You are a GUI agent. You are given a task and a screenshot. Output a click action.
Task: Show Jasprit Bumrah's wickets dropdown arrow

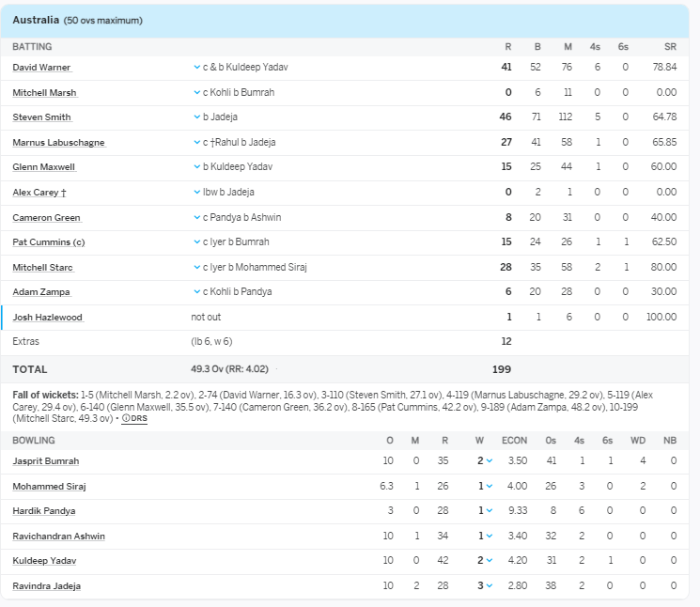(x=490, y=461)
